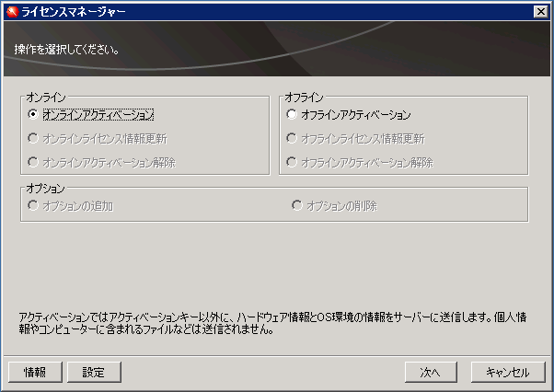Click the オフライン group label
Viewport: 554px width, 392px height.
pos(304,98)
